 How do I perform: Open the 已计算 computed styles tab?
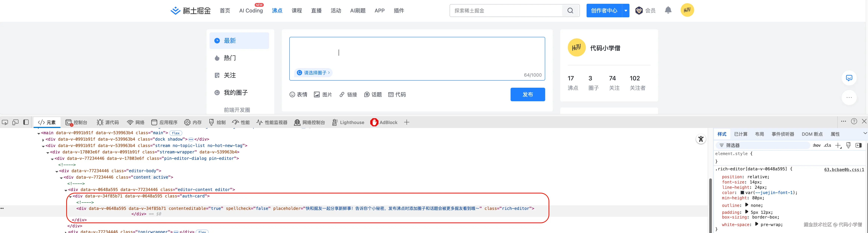pos(741,134)
